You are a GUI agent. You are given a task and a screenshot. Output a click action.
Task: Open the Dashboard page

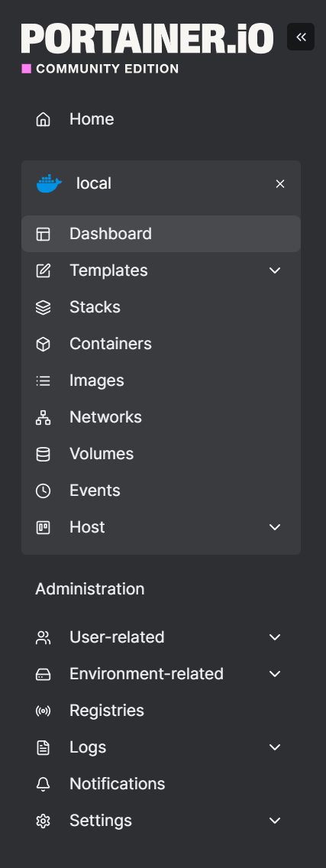pos(161,234)
